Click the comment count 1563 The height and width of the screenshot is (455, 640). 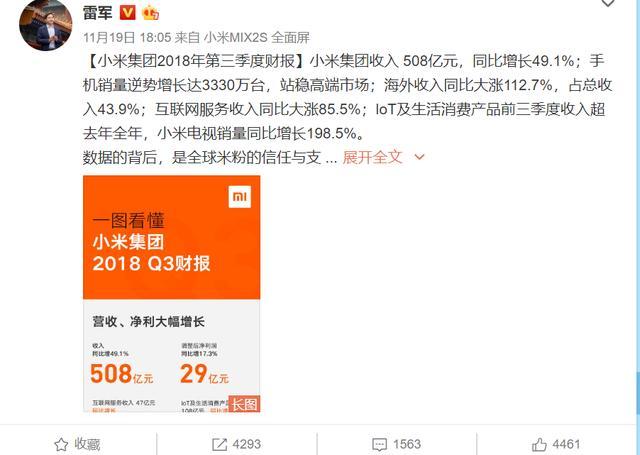(x=407, y=444)
